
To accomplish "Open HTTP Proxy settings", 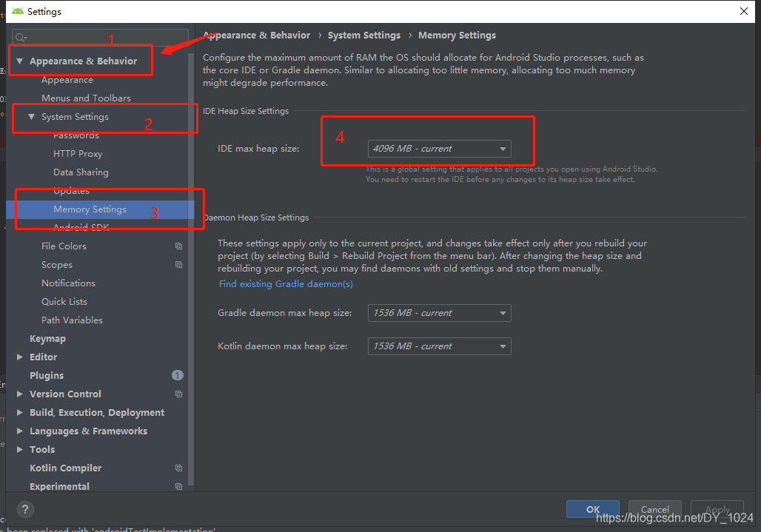I will (78, 154).
